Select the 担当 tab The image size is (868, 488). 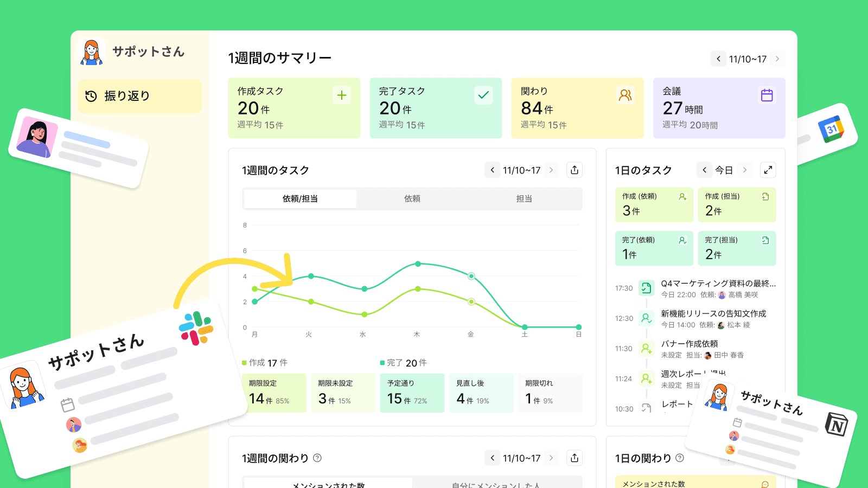click(x=524, y=199)
